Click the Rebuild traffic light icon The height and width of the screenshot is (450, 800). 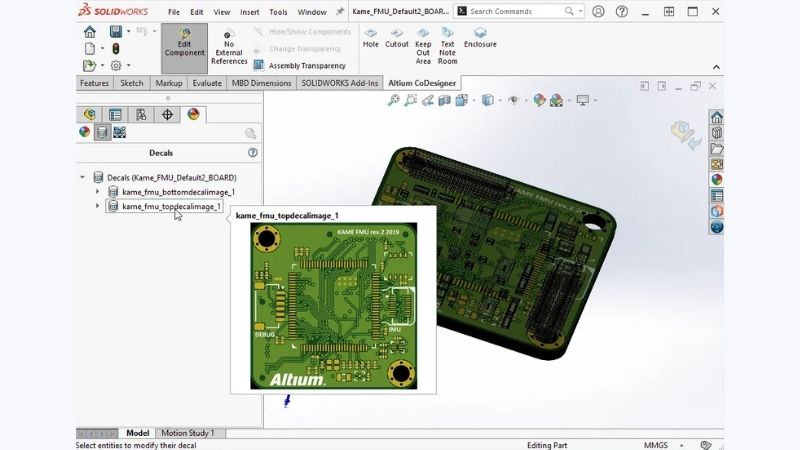point(116,48)
